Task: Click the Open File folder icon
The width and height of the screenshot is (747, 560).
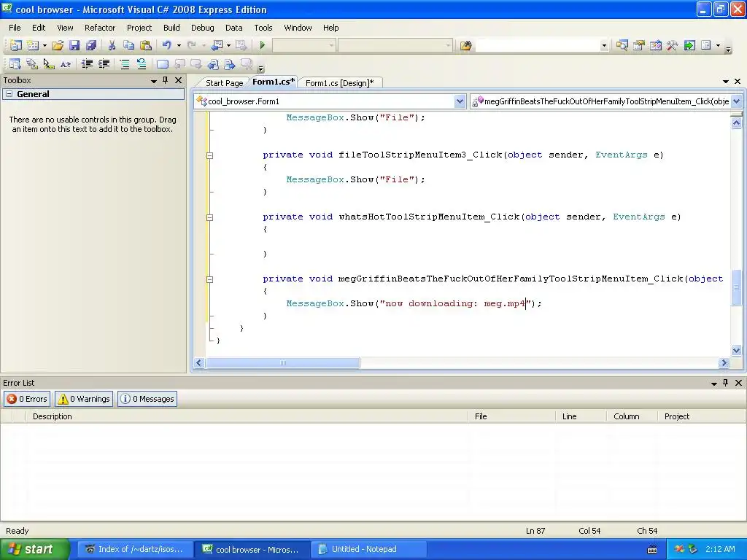Action: 58,45
